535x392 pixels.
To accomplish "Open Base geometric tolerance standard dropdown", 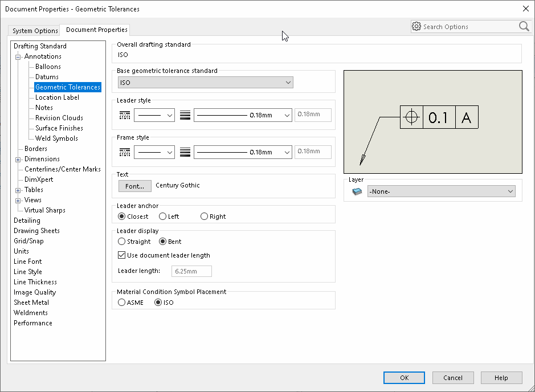I will 206,83.
